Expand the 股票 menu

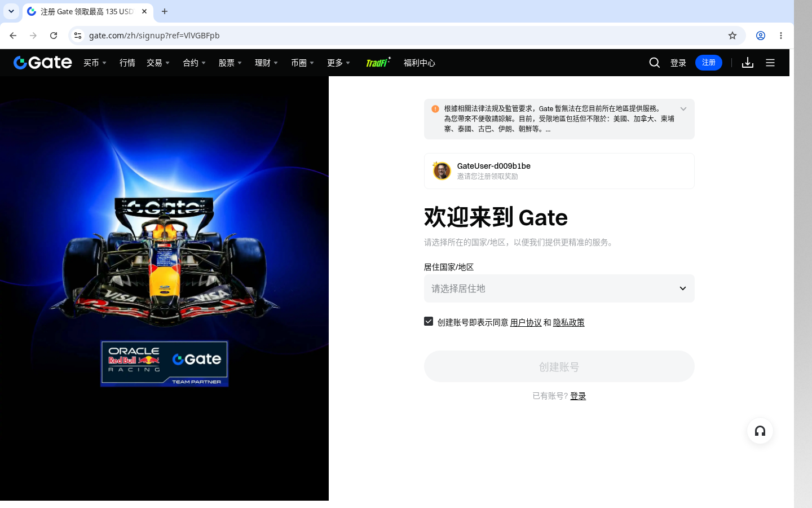(x=231, y=63)
